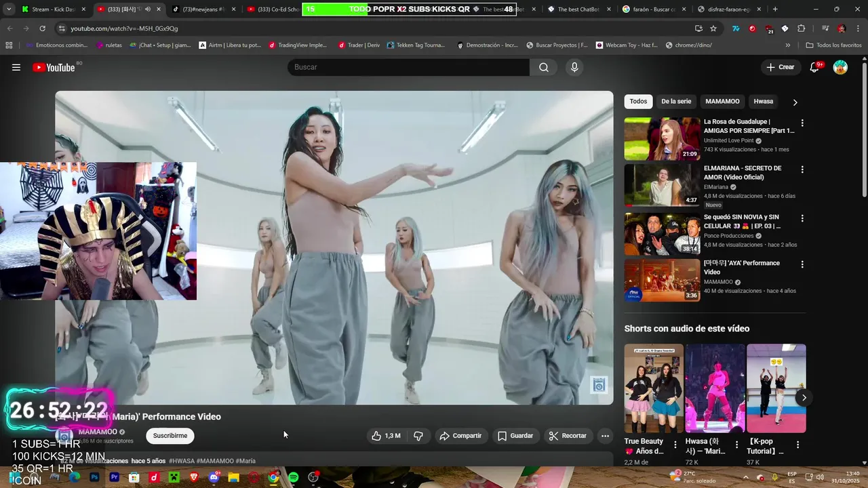Switch to the faraón - Buscar tab
Screen dimensions: 868x488
[x=654, y=9]
